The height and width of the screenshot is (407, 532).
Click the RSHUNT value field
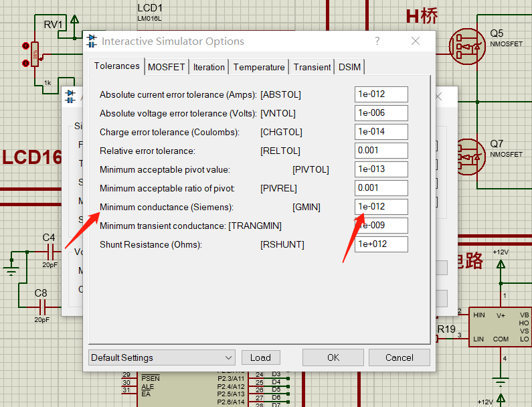point(381,244)
